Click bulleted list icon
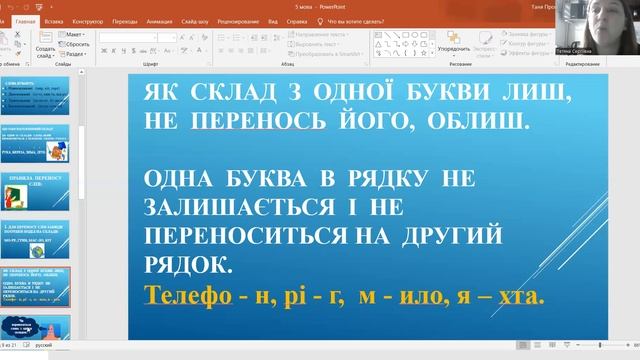This screenshot has height=360, width=640. coord(222,38)
